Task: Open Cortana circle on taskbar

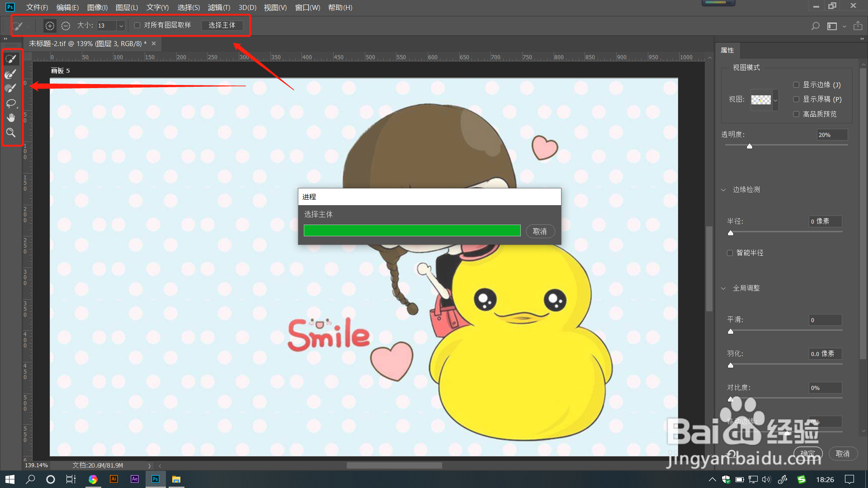Action: [x=51, y=479]
